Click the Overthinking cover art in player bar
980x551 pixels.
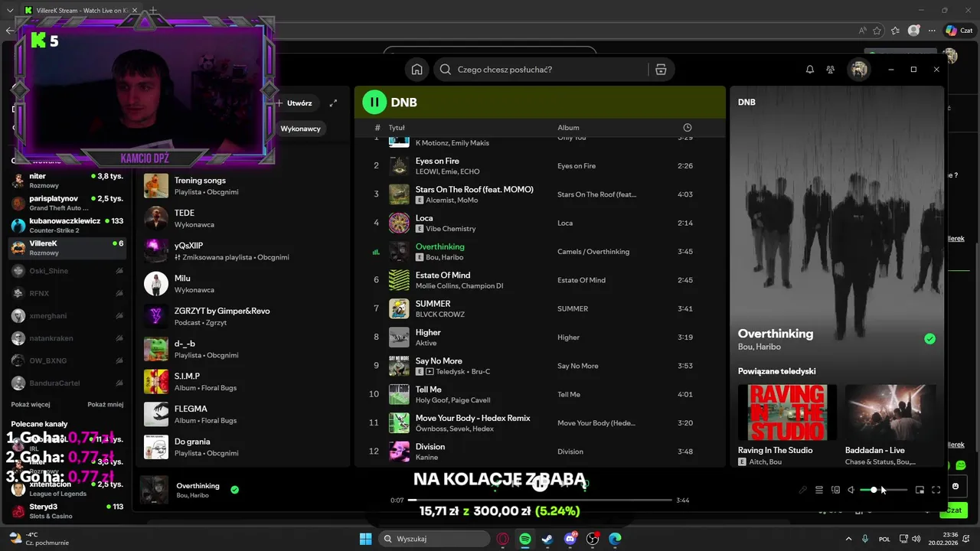coord(154,490)
